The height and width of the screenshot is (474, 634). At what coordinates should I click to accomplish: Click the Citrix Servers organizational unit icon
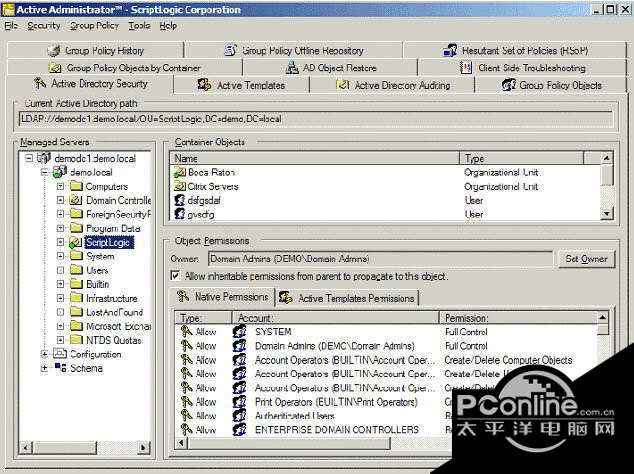point(180,187)
